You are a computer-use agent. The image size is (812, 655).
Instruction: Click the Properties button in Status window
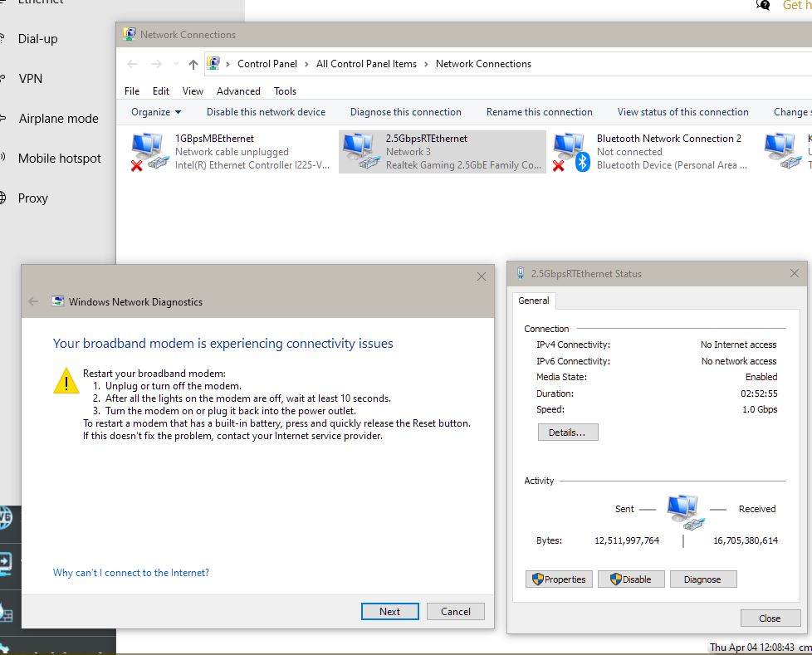(559, 579)
